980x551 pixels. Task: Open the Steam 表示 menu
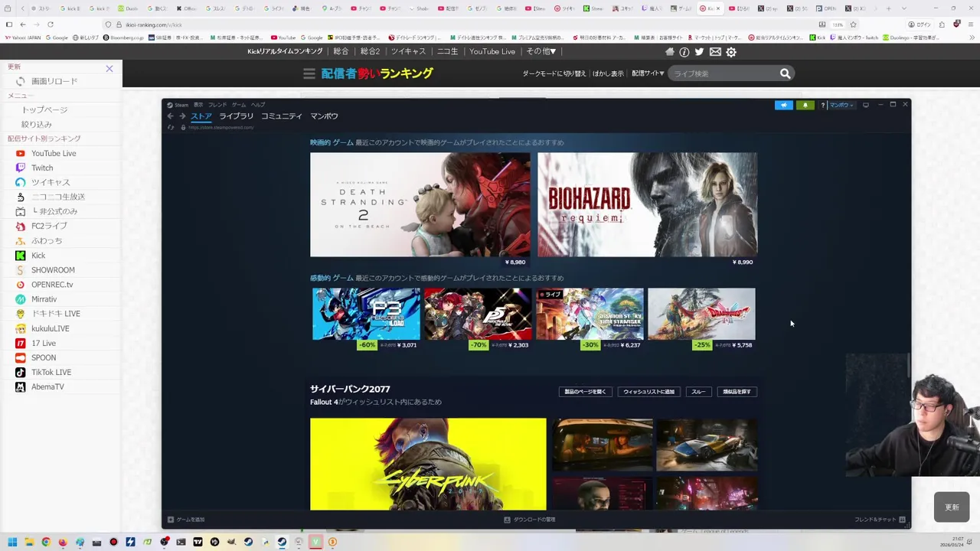[x=198, y=105]
